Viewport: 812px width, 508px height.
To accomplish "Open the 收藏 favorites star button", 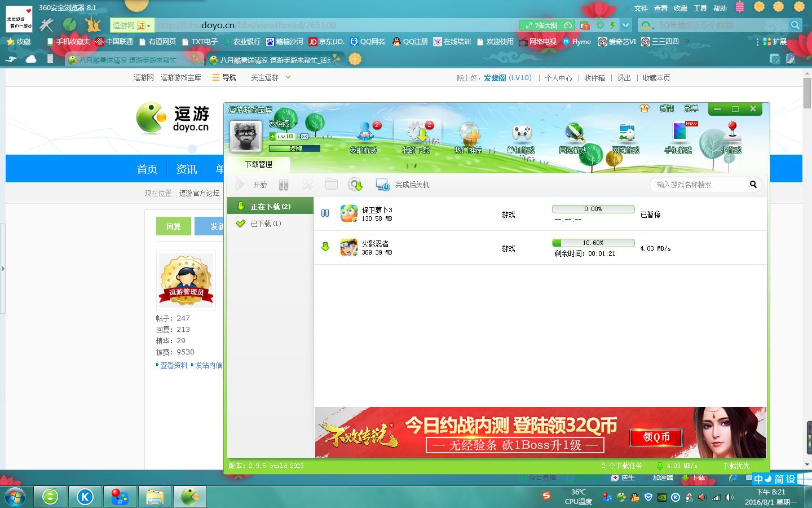I will coord(19,42).
